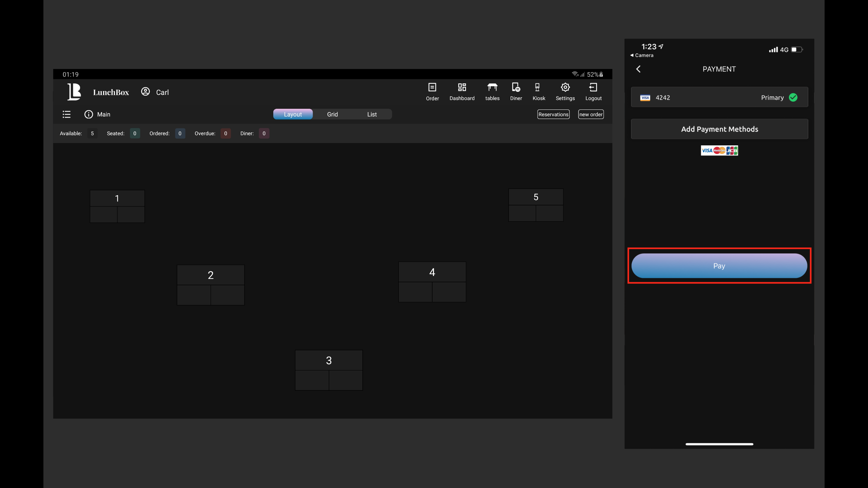This screenshot has width=868, height=488.
Task: Open the Settings gear icon
Action: [565, 87]
